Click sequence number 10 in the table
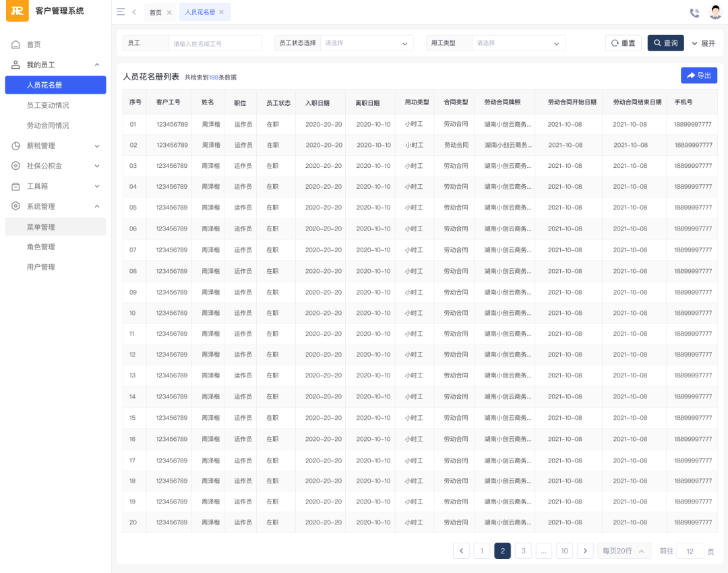The image size is (728, 573). tap(132, 313)
